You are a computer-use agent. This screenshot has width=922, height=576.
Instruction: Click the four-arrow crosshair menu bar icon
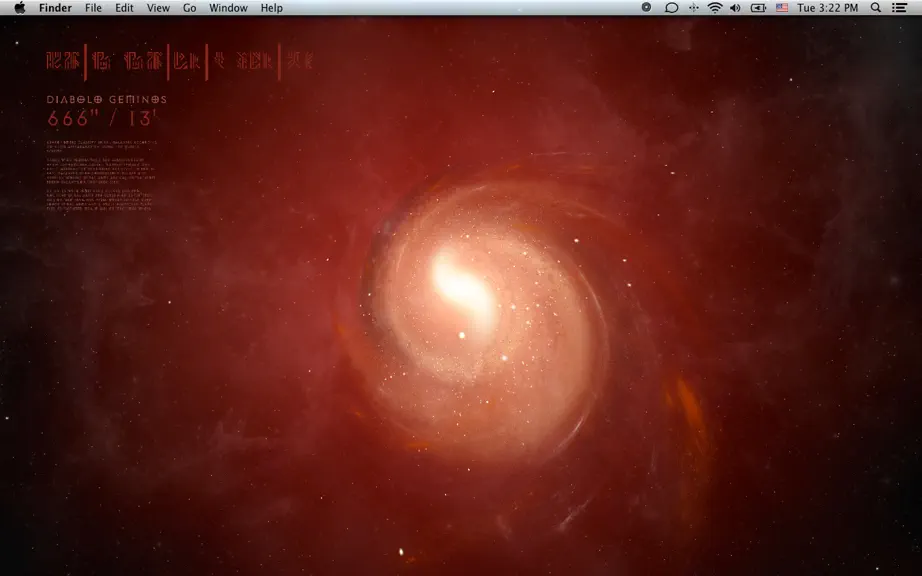[694, 8]
